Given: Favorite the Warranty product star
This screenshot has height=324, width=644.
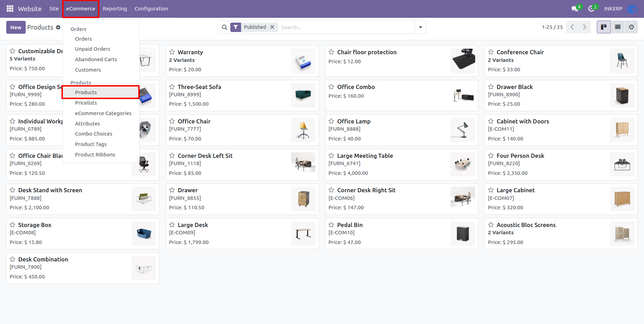Looking at the screenshot, I should pyautogui.click(x=172, y=52).
